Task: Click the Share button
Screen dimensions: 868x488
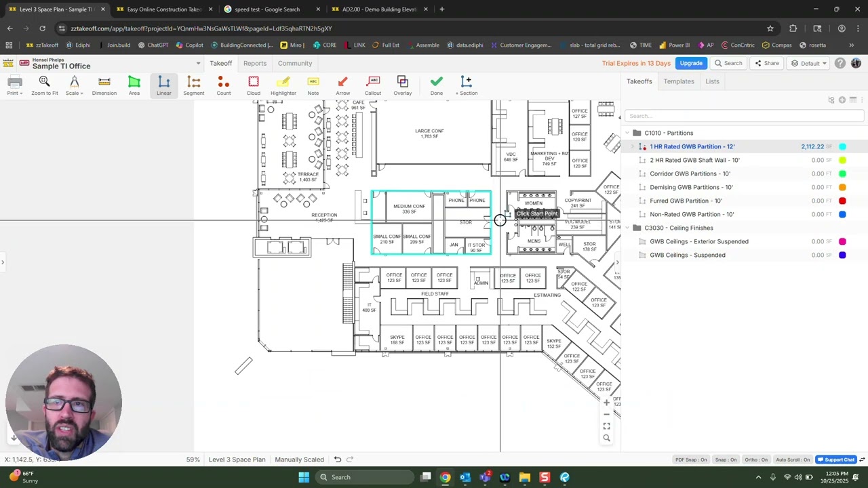Action: pos(767,63)
